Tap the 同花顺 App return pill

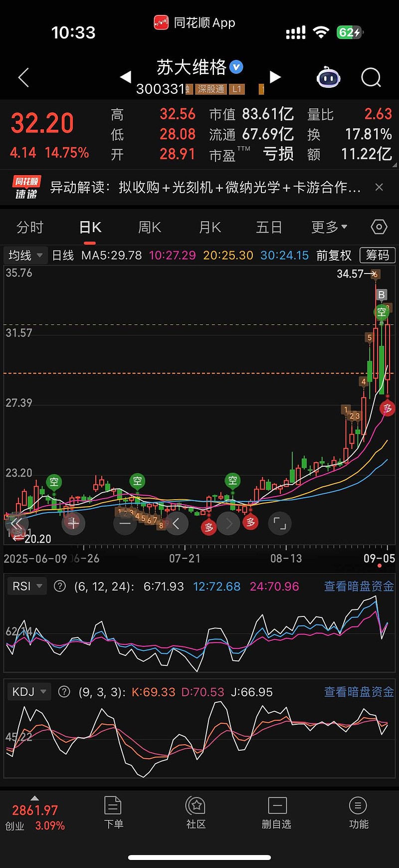point(195,22)
